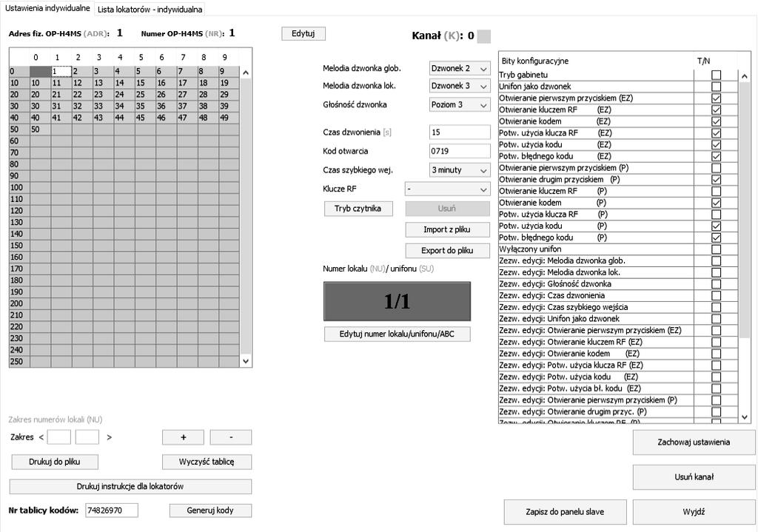Click scroll down arrow in Bity konfiguracyjne list
Viewport: 758px width, 532px height.
click(x=745, y=417)
